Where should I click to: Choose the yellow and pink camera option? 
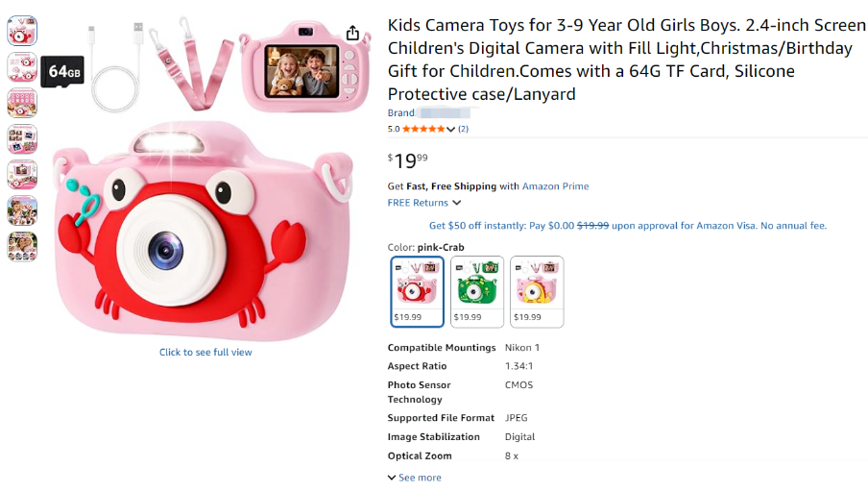[537, 291]
